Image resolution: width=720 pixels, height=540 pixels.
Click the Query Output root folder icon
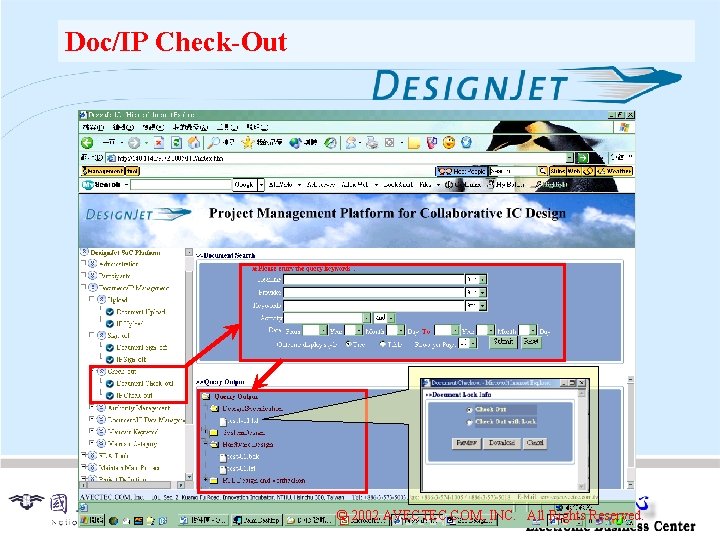(x=206, y=396)
